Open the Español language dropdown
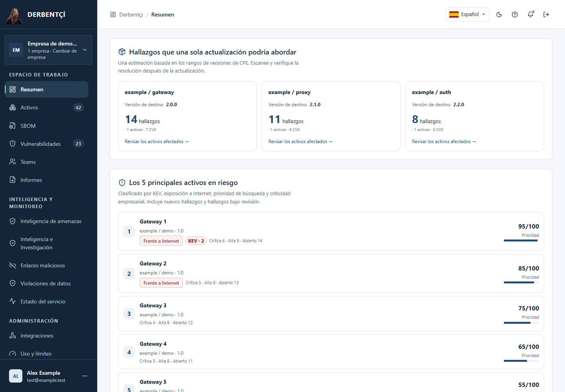The width and height of the screenshot is (565, 392). click(x=467, y=15)
